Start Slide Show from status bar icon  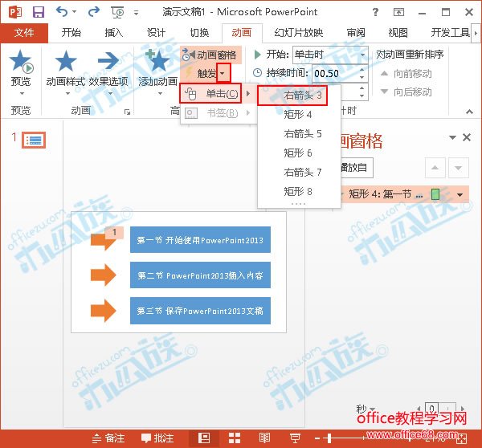pyautogui.click(x=295, y=438)
